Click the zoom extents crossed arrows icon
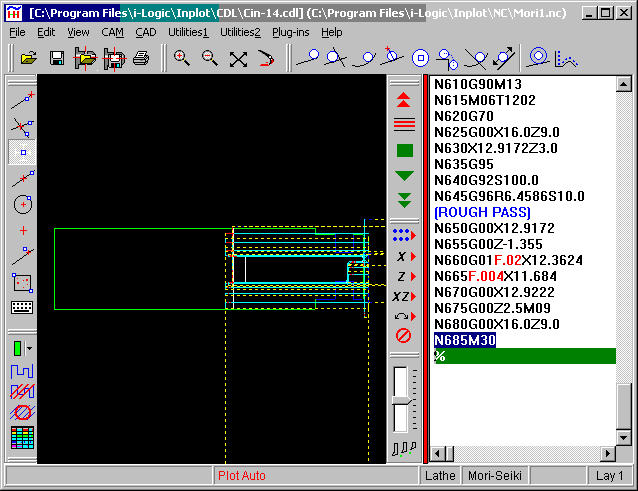 [238, 58]
